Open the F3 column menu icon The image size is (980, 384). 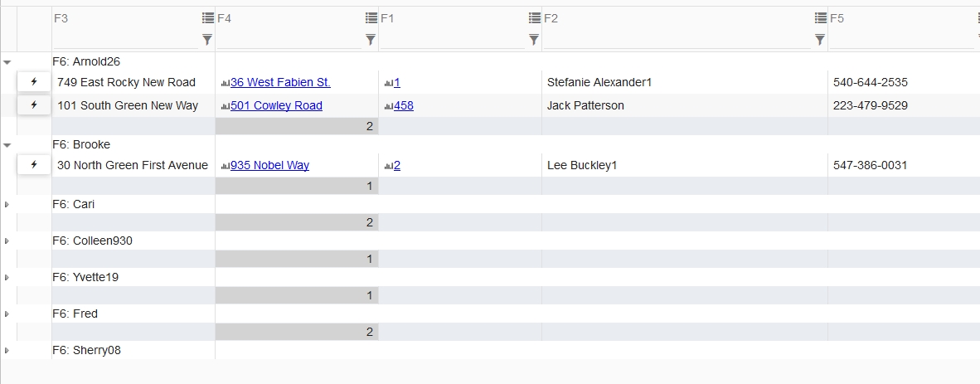[x=208, y=18]
